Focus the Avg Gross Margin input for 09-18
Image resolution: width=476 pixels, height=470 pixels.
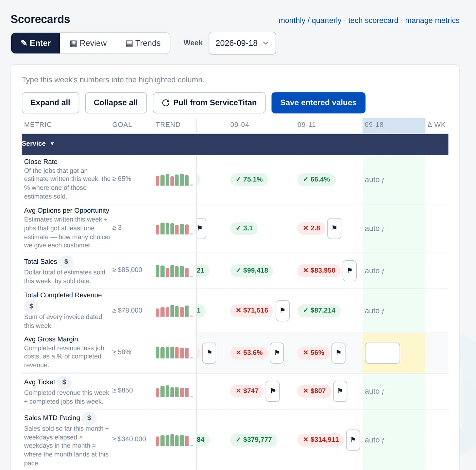point(382,353)
